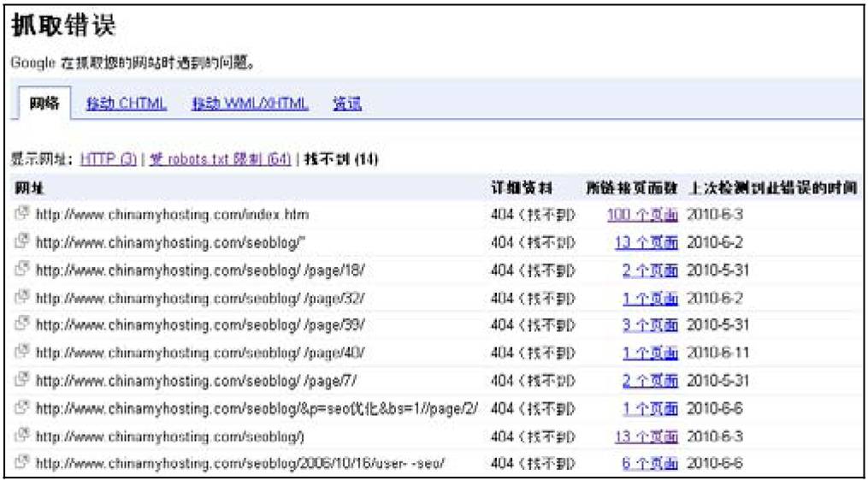Click date 2010-5-31 in /page/18/ row

(718, 270)
